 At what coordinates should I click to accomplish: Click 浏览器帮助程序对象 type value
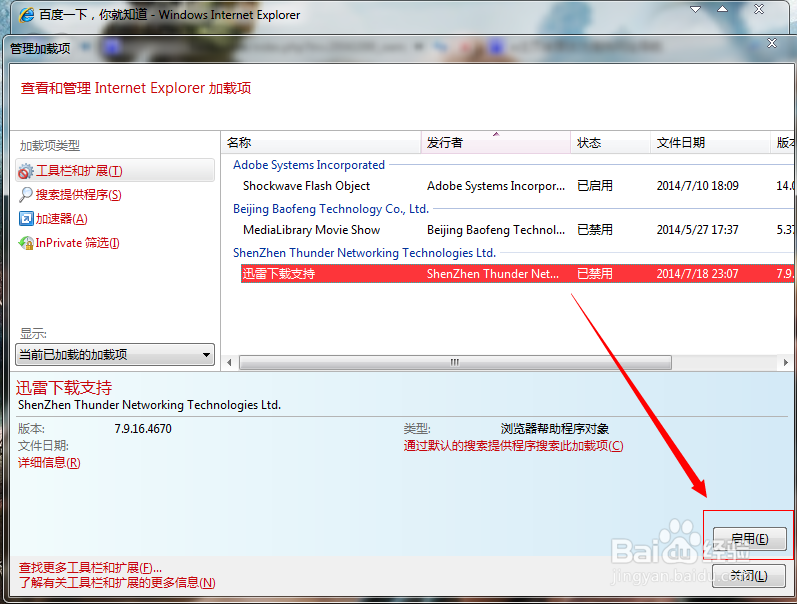tap(555, 429)
